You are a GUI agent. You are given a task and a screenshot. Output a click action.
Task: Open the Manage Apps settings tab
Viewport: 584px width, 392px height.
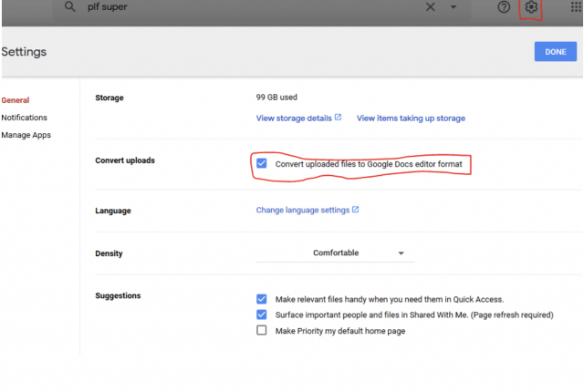pyautogui.click(x=26, y=135)
